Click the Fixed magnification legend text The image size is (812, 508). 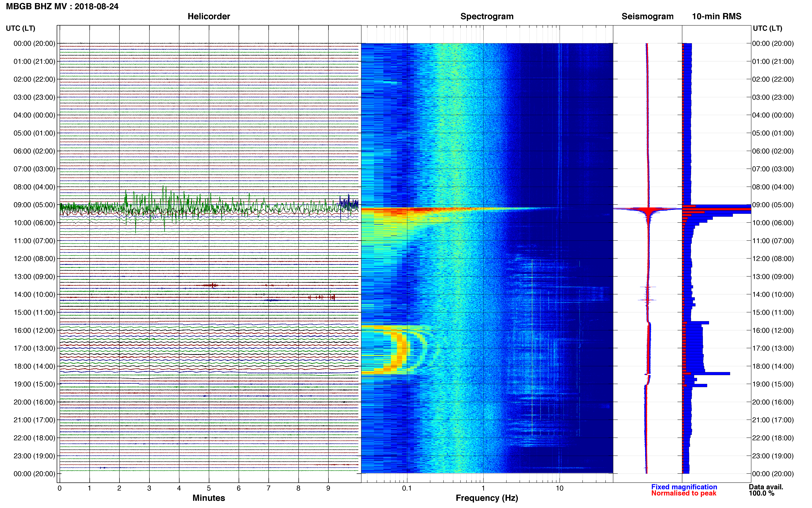click(684, 487)
